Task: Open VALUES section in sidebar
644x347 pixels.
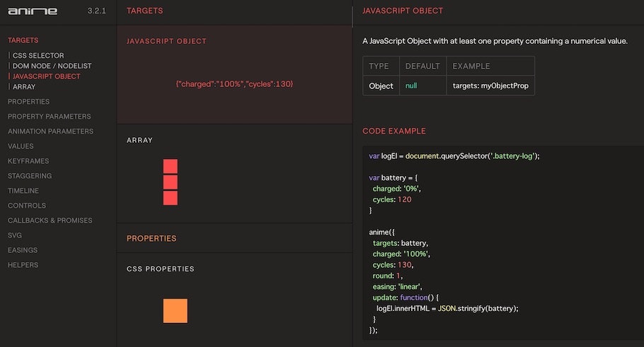Action: pos(21,146)
